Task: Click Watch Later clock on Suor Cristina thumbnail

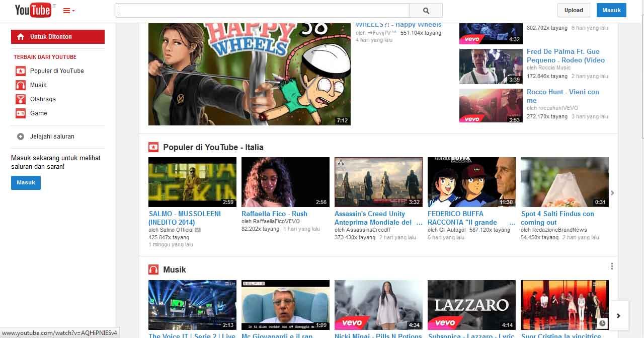Action: click(x=602, y=323)
